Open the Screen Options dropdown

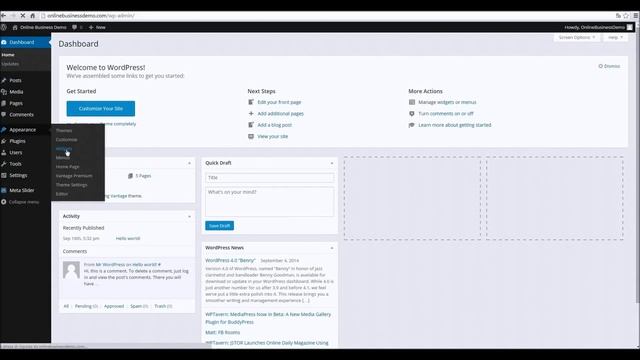576,37
